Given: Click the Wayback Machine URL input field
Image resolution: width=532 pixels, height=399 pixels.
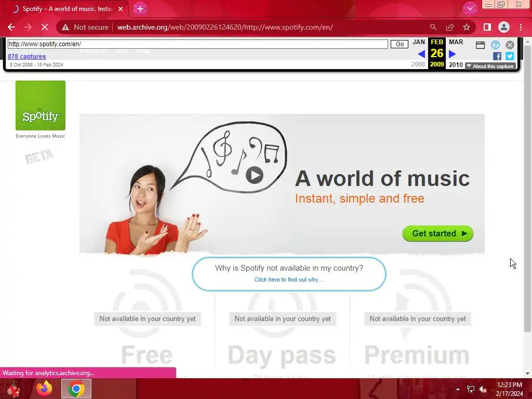Looking at the screenshot, I should point(198,44).
